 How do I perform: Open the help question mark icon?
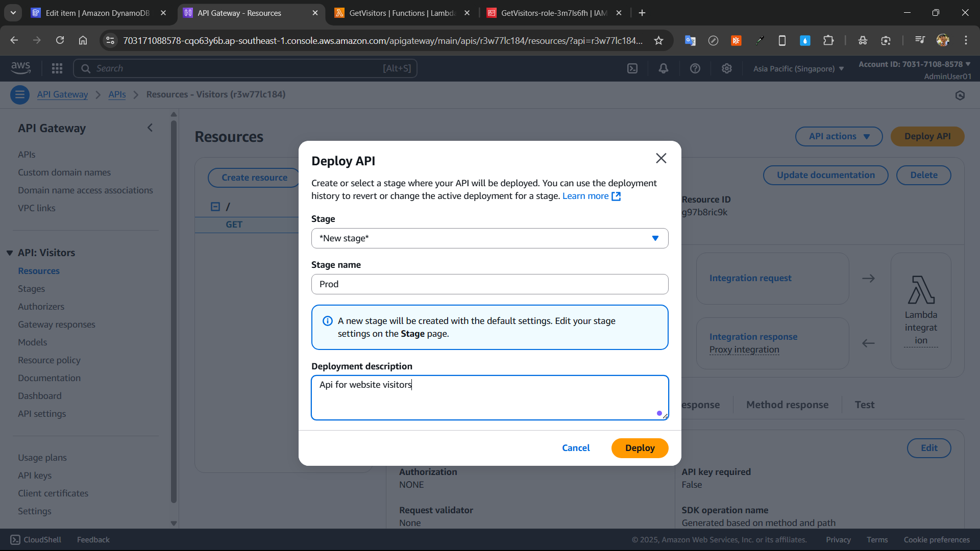(695, 68)
